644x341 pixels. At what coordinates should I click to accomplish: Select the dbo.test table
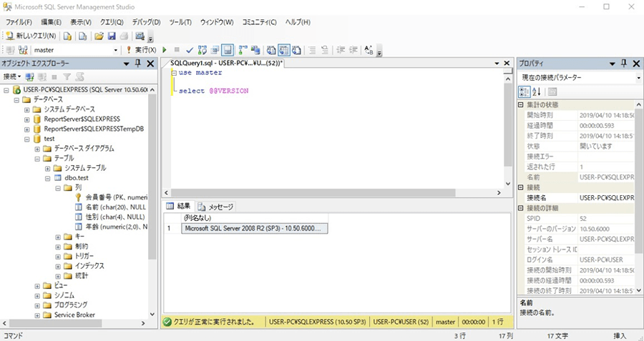77,178
